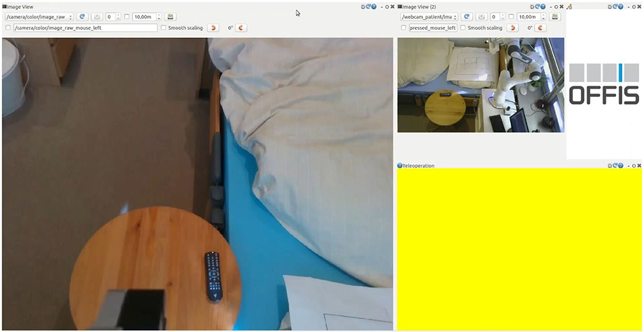
Task: Open the /camera/color/image_raw topic dropdown
Action: click(39, 17)
